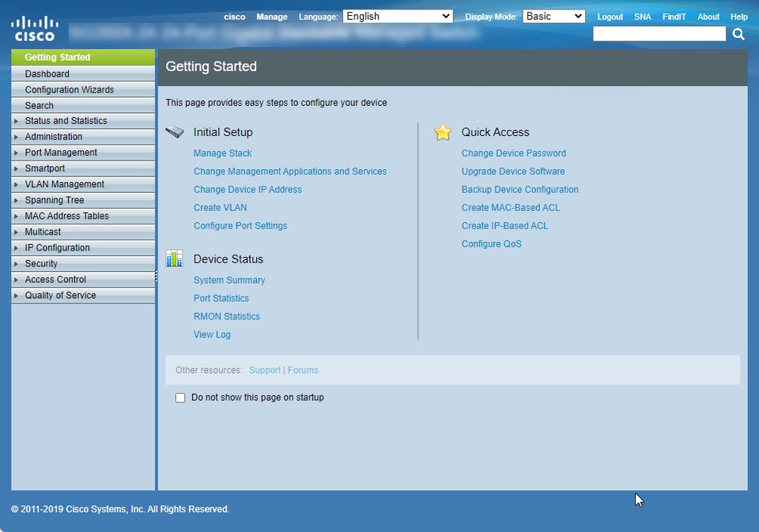This screenshot has width=759, height=532.
Task: Click the Help link
Action: coord(738,17)
